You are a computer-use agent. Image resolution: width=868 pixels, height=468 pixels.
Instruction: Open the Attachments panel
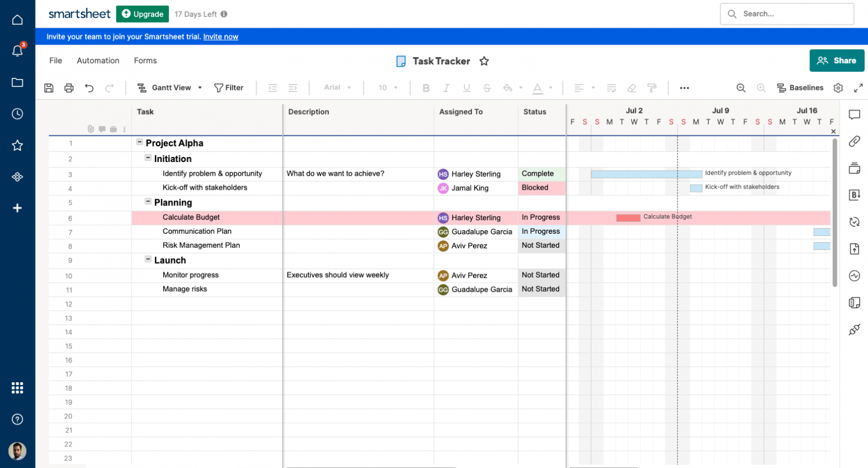click(x=854, y=141)
